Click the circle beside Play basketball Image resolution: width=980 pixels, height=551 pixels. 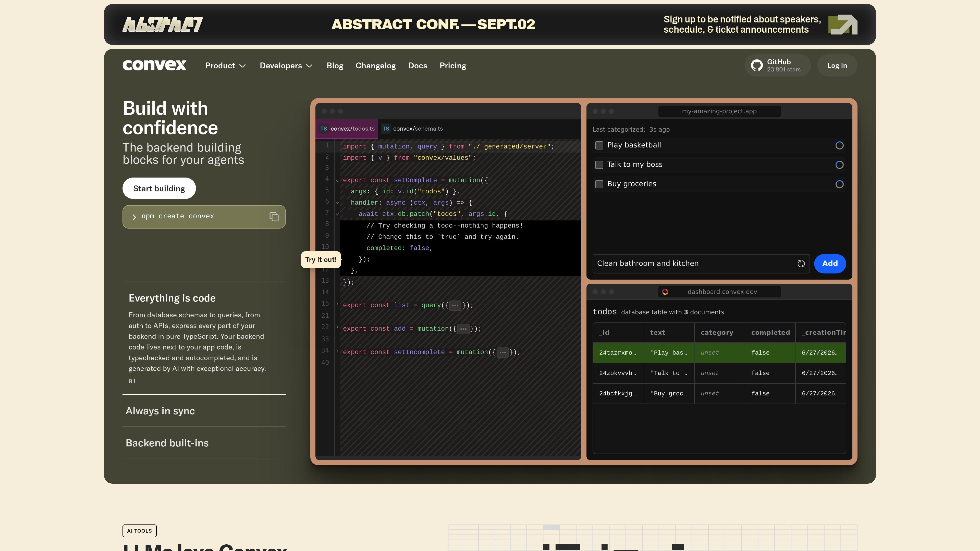(839, 145)
